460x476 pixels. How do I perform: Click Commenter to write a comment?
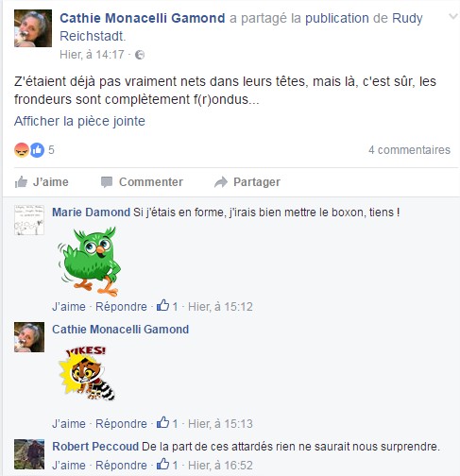(142, 182)
